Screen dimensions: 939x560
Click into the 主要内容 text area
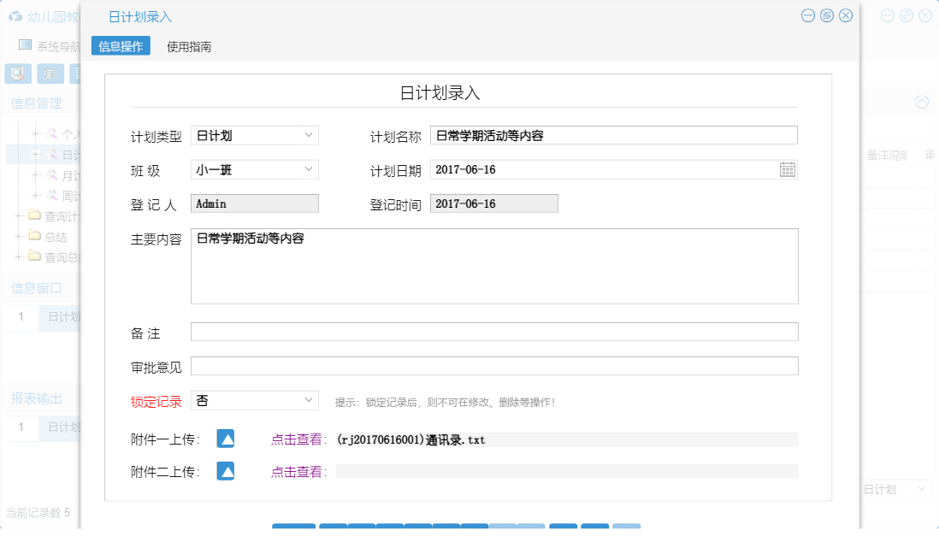494,266
